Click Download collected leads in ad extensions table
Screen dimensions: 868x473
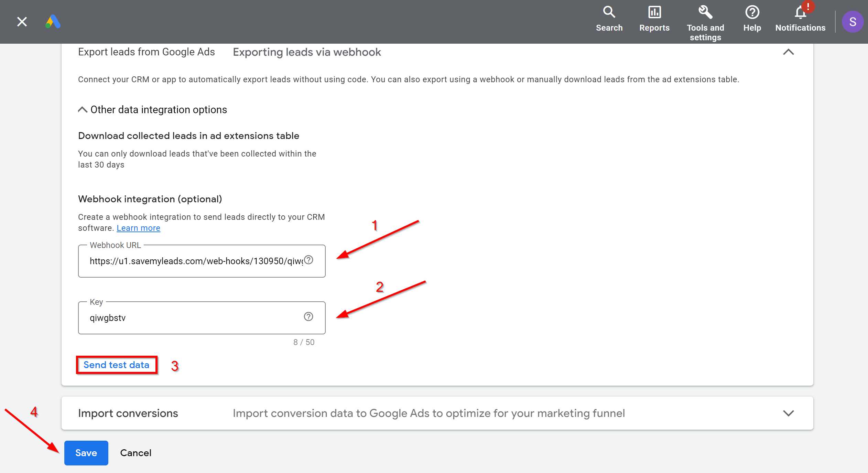click(x=188, y=136)
